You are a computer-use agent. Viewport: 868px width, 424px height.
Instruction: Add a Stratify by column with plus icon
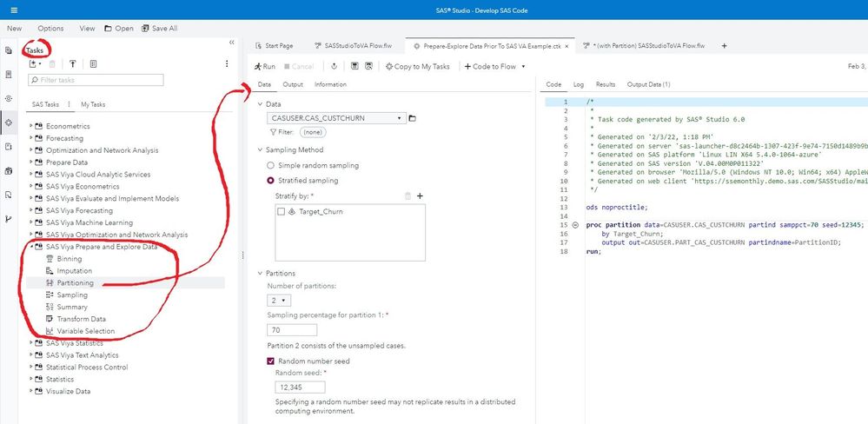[x=420, y=196]
